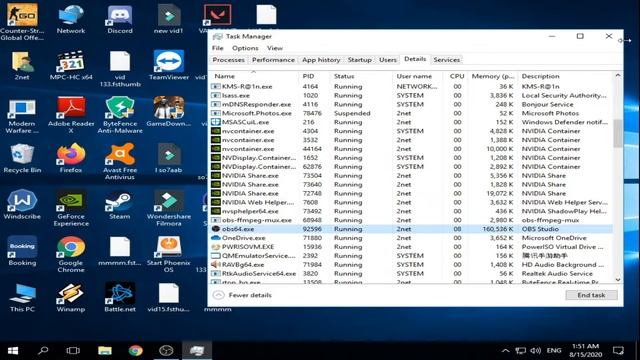
Task: Select the Microsoft.Photos.exe suspended row
Action: (x=411, y=113)
